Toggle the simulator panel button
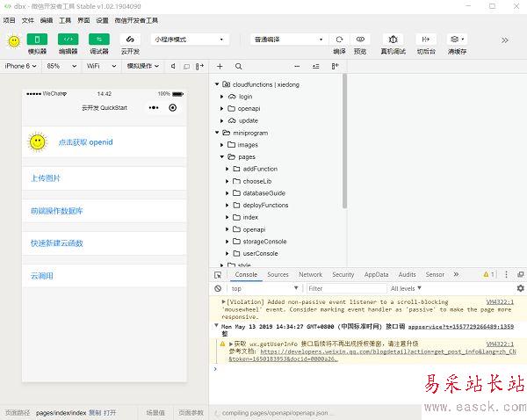Viewport: 527px width, 420px height. point(37,40)
